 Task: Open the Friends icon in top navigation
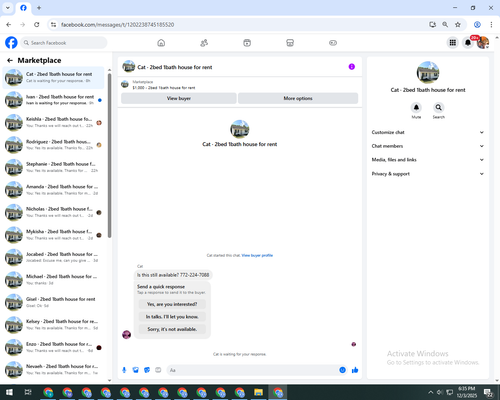click(204, 43)
